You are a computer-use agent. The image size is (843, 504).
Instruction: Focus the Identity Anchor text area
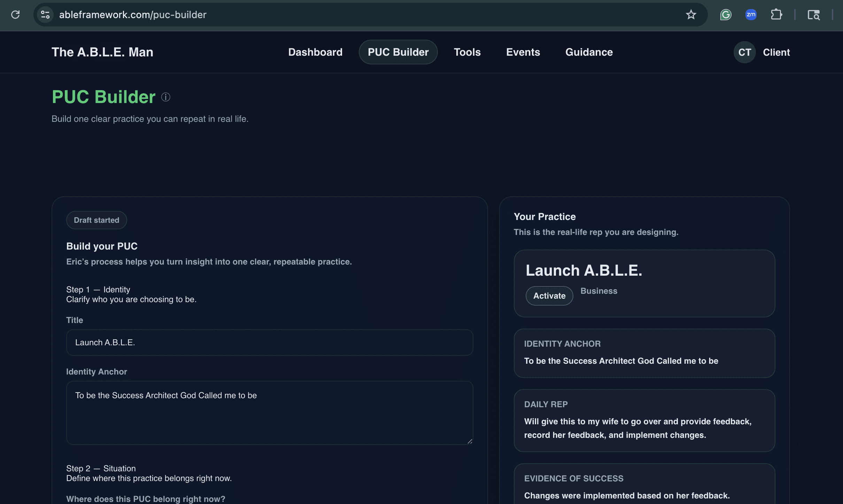(x=269, y=413)
